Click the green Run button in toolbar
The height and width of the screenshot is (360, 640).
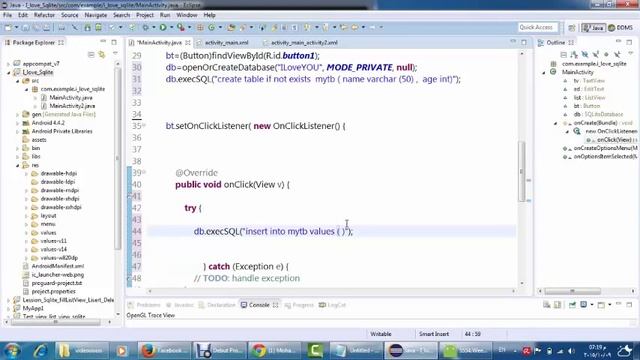pos(163,27)
